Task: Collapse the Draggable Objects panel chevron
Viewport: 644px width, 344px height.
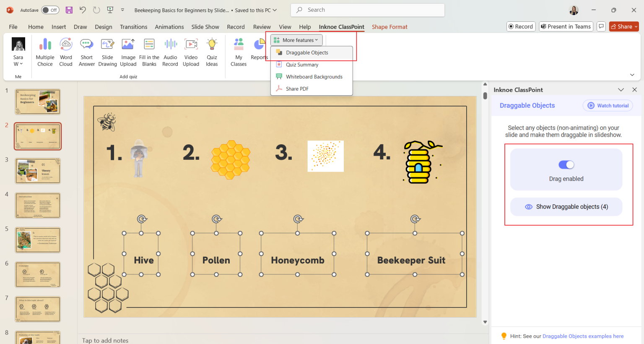Action: point(621,89)
